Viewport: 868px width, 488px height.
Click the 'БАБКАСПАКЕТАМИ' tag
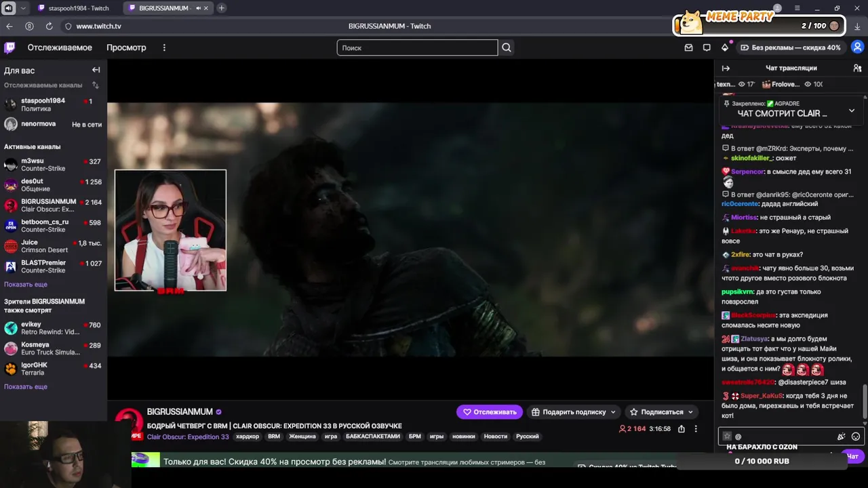point(373,436)
